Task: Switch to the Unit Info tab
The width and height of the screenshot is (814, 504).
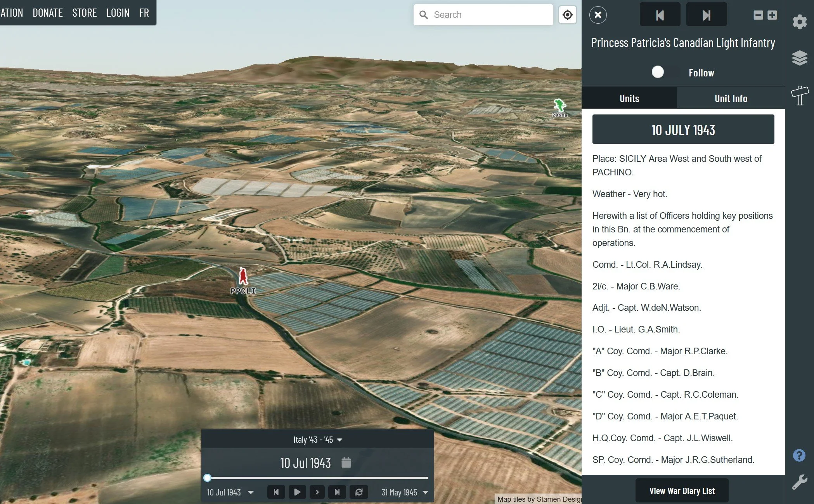Action: pyautogui.click(x=731, y=98)
